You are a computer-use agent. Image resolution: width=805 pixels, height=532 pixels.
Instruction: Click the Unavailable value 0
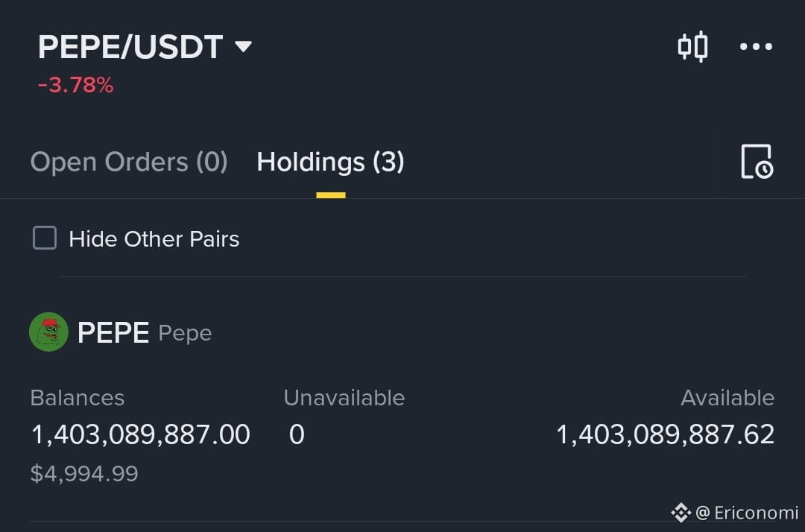(297, 434)
